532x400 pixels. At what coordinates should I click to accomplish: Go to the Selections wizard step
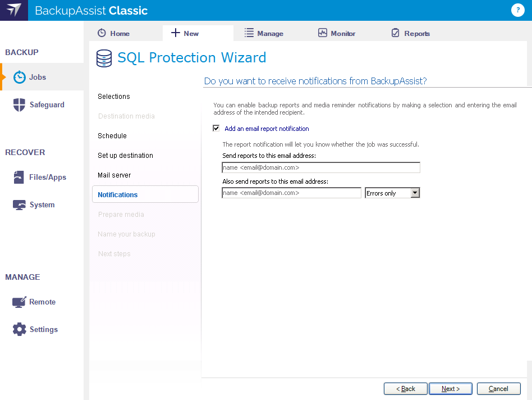114,97
